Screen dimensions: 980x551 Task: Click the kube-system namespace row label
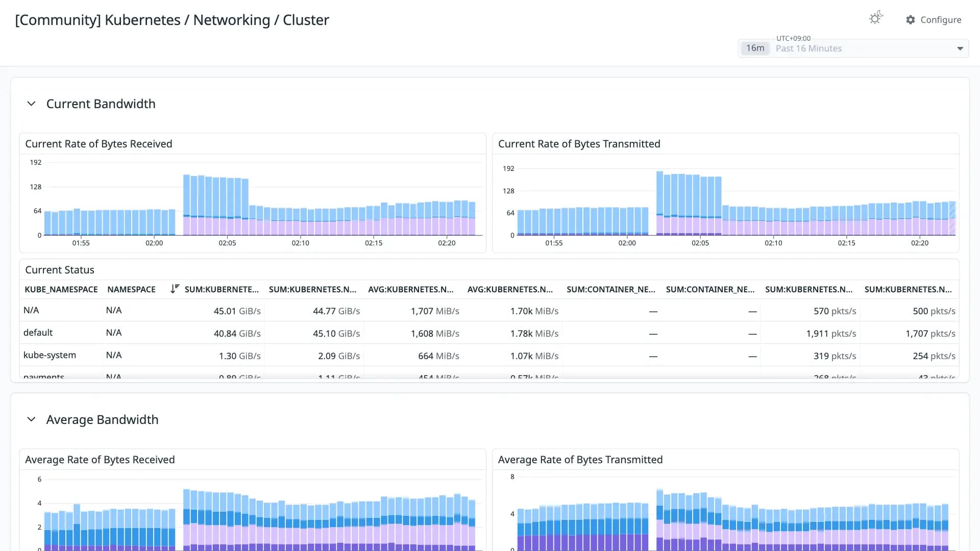[50, 355]
